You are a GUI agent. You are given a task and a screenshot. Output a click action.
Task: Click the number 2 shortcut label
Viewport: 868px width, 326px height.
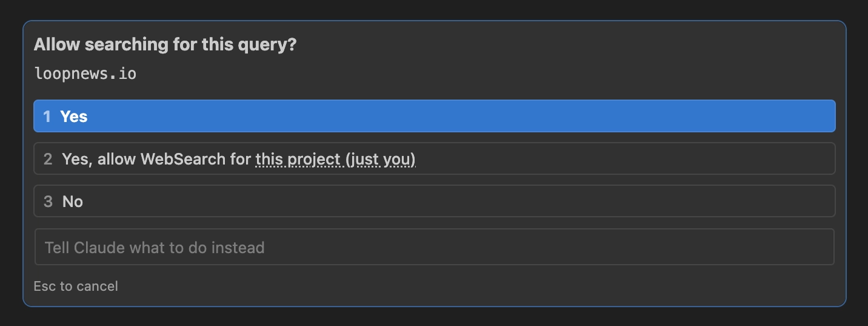point(48,159)
